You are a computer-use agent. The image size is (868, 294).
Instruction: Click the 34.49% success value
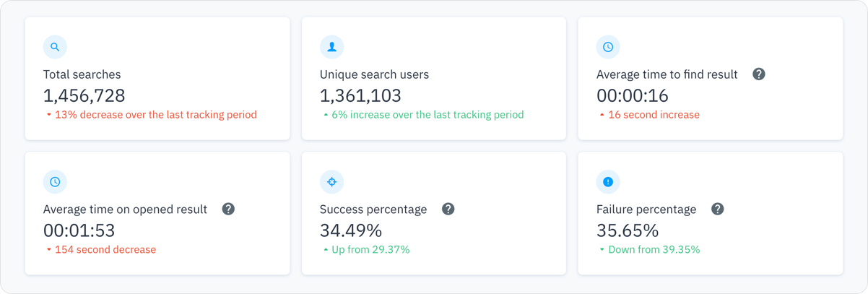(x=351, y=230)
